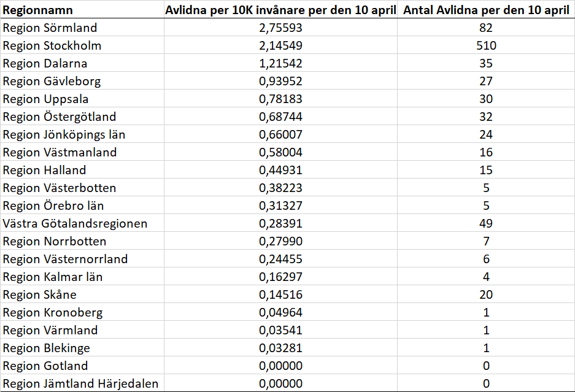This screenshot has height=392, width=575.
Task: Click the Regionnamn column header
Action: pyautogui.click(x=38, y=10)
